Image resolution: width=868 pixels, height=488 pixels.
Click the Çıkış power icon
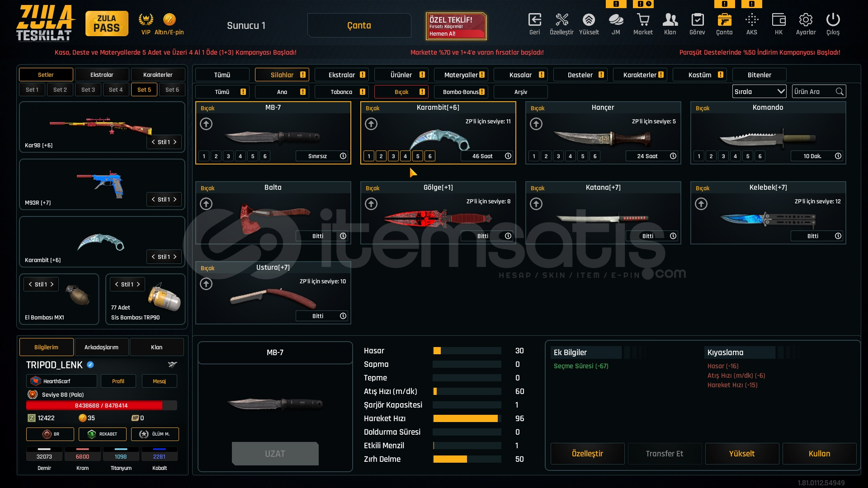833,20
